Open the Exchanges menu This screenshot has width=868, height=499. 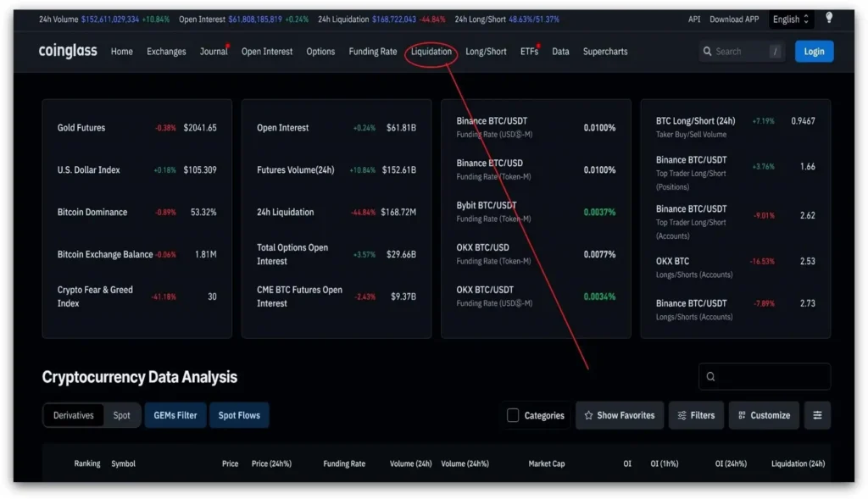tap(166, 52)
